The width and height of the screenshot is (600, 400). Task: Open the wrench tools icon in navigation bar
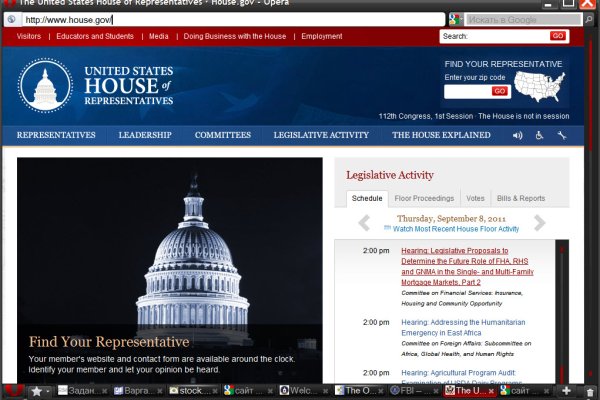562,135
